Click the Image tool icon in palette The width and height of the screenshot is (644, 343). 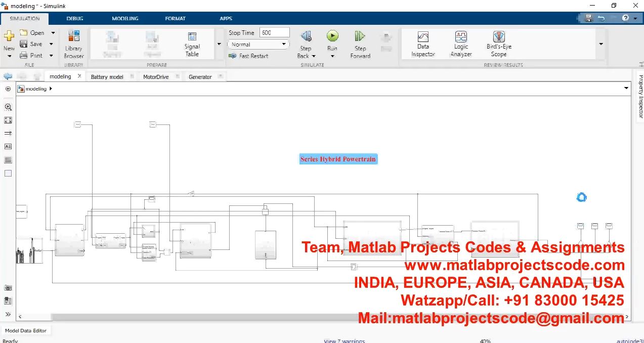coord(8,160)
